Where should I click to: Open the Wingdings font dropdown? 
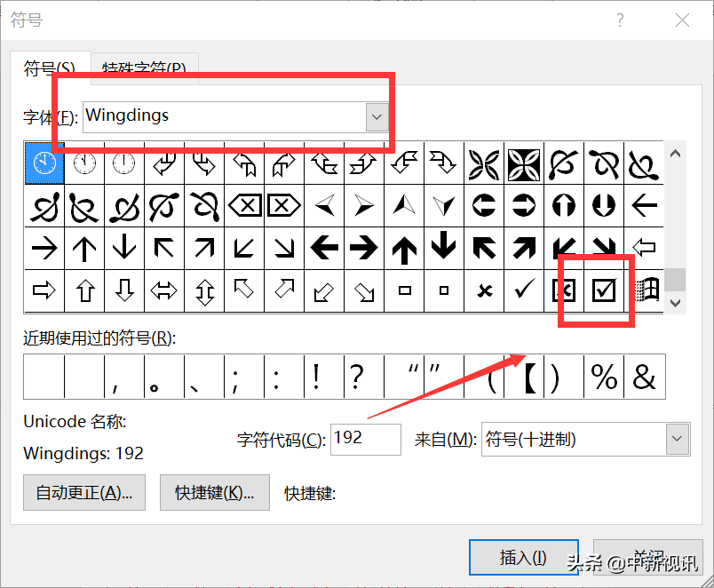377,117
